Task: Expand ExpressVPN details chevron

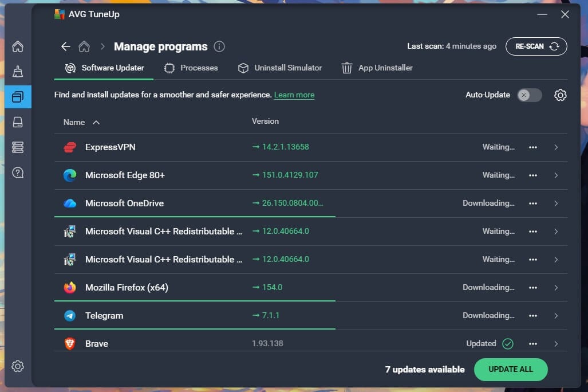Action: [556, 147]
